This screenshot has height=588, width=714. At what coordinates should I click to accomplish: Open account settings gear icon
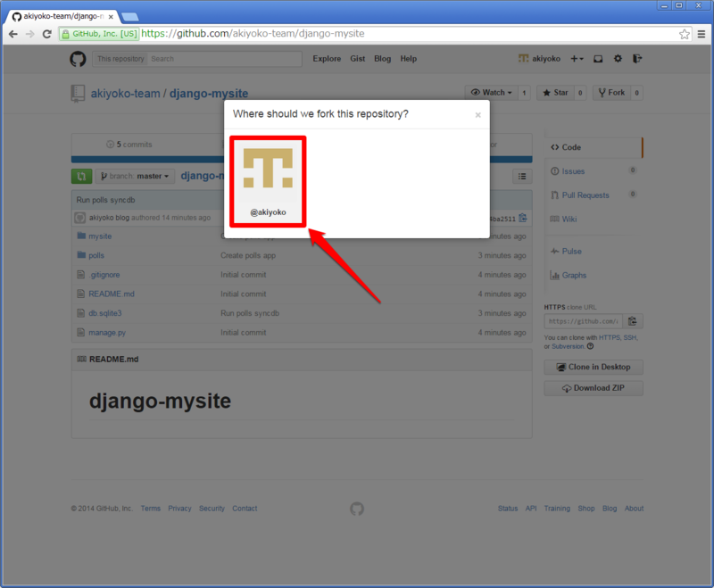click(618, 59)
